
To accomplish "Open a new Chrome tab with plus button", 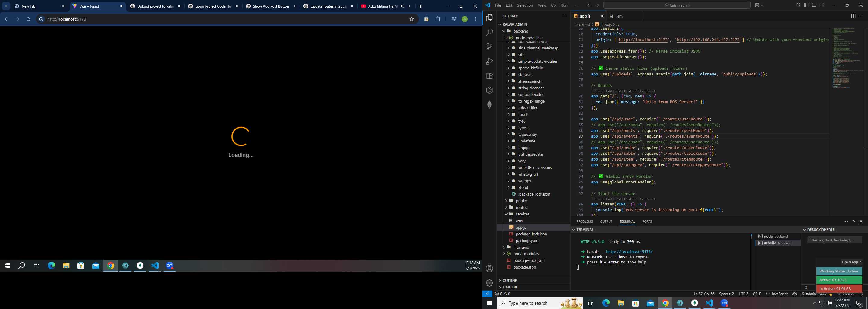I will pos(420,6).
